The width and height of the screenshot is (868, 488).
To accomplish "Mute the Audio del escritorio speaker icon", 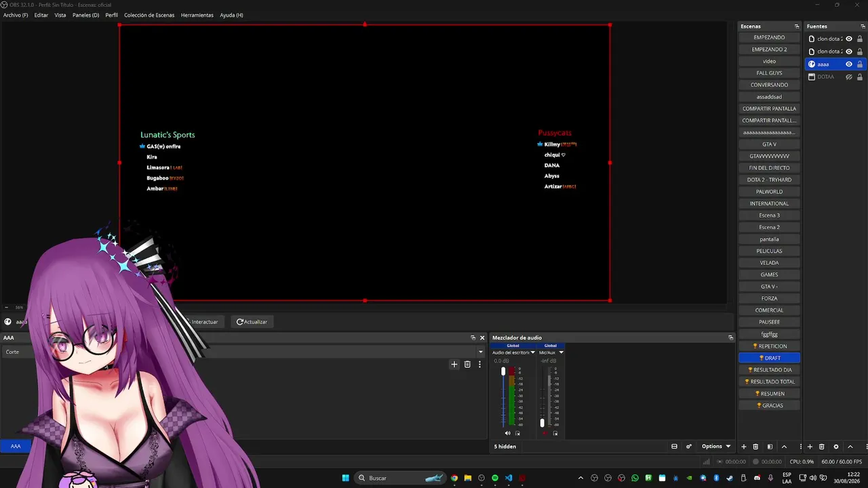I will pyautogui.click(x=507, y=433).
